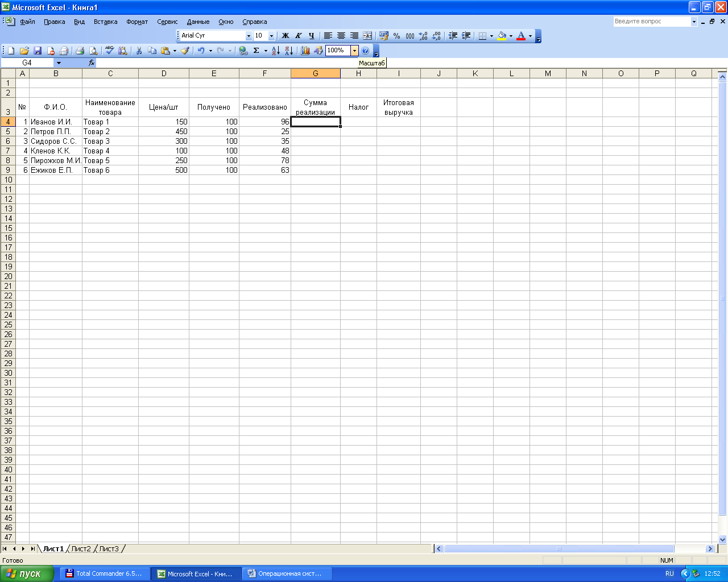
Task: Click the insert function fx button
Action: tap(92, 63)
